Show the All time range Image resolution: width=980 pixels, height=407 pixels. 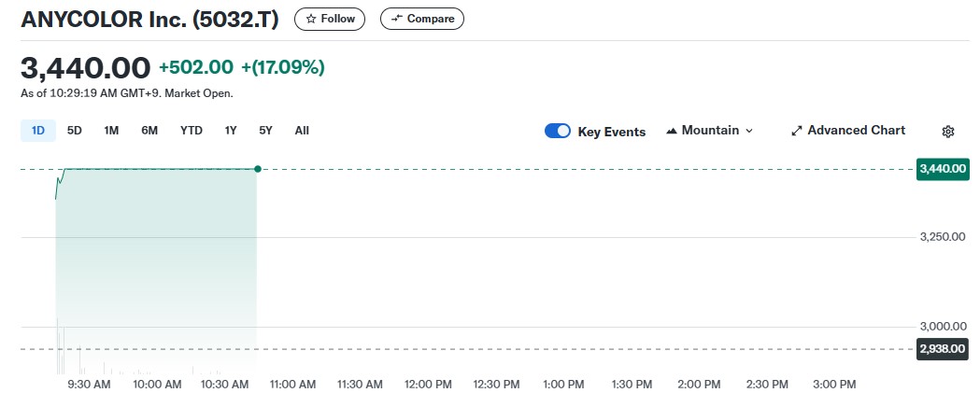(302, 131)
